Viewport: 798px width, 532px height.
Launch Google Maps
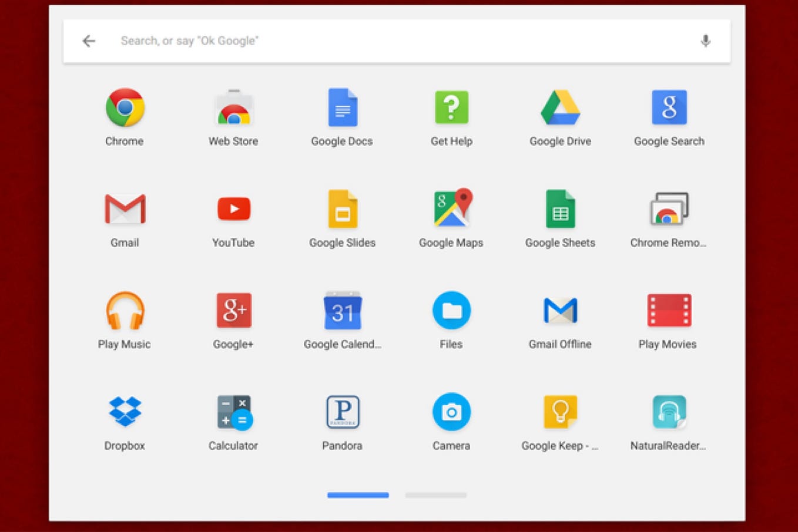pyautogui.click(x=451, y=210)
